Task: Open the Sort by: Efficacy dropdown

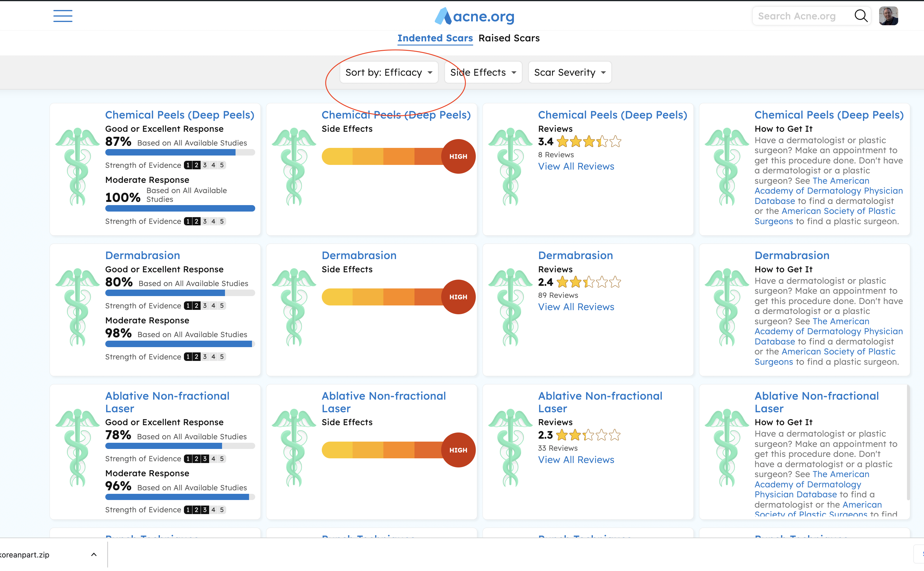Action: point(389,72)
